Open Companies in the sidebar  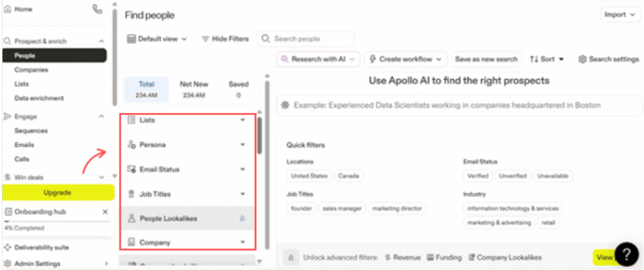[x=31, y=70]
